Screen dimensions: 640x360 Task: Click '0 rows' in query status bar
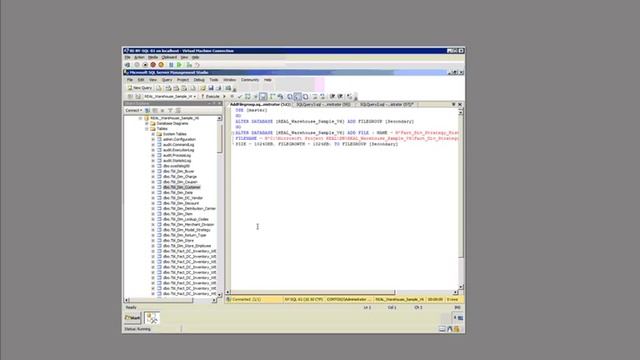(x=452, y=299)
